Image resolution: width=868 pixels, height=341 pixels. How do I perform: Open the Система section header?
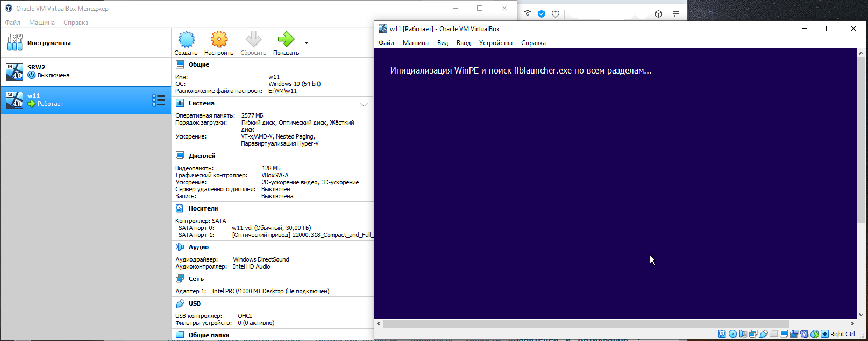[x=202, y=103]
